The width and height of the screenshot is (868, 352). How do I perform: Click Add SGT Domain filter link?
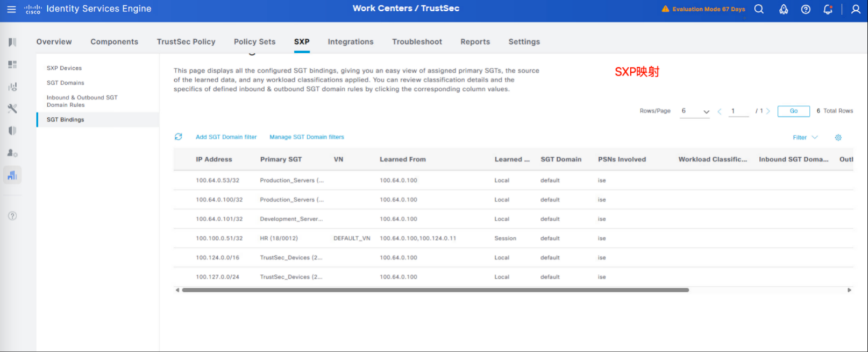pyautogui.click(x=226, y=137)
